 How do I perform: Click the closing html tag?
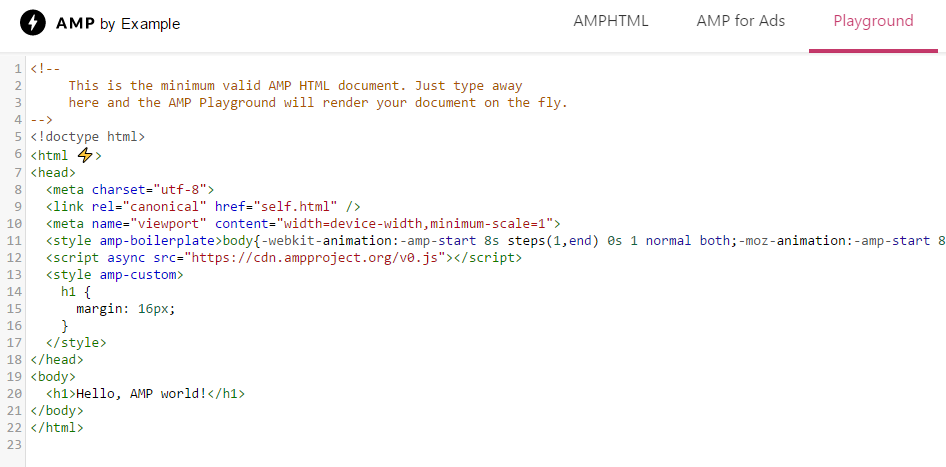tap(57, 428)
